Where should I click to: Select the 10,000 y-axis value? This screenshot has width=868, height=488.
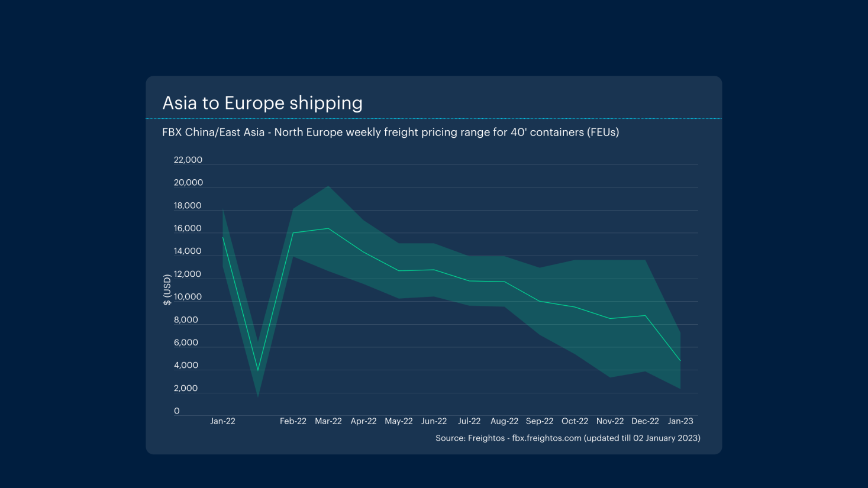(188, 297)
